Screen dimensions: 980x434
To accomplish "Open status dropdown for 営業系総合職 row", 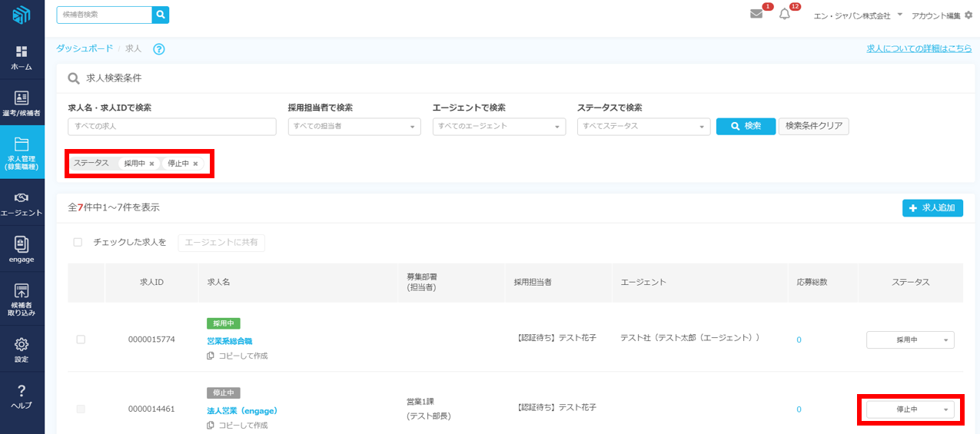I will (x=910, y=340).
